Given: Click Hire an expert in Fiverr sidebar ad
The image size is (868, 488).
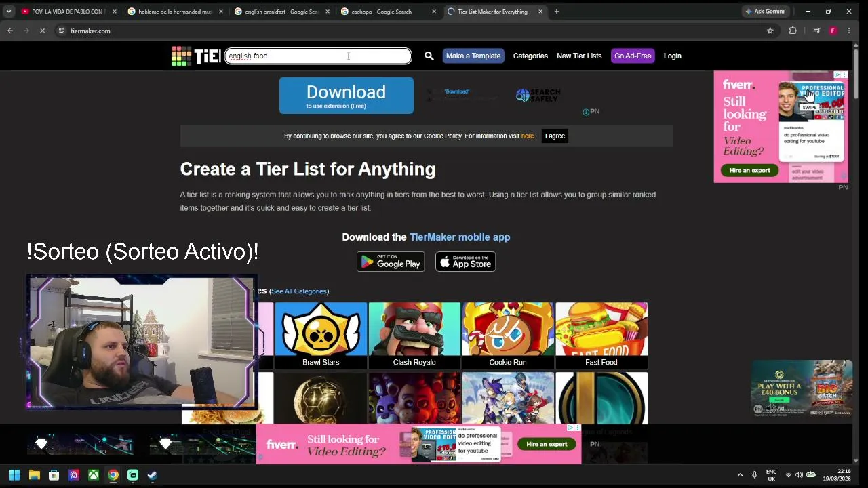Looking at the screenshot, I should coord(750,171).
